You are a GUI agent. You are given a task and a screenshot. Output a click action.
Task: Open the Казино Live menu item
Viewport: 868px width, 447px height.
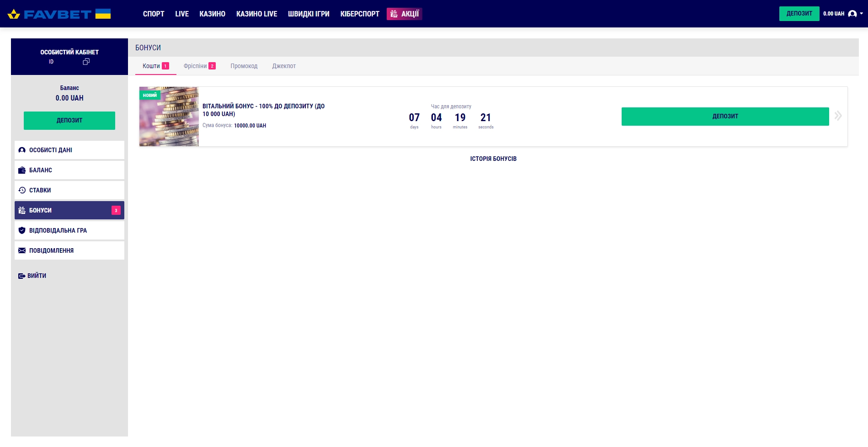pos(256,14)
